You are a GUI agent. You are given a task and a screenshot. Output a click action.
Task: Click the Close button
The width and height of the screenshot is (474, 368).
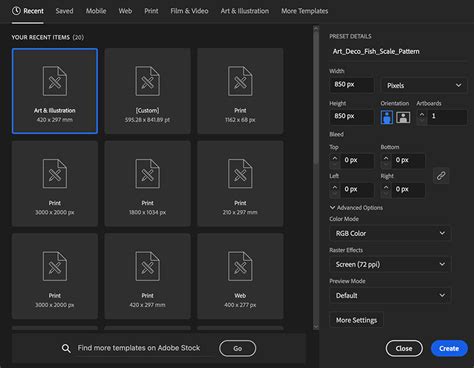[x=404, y=348]
